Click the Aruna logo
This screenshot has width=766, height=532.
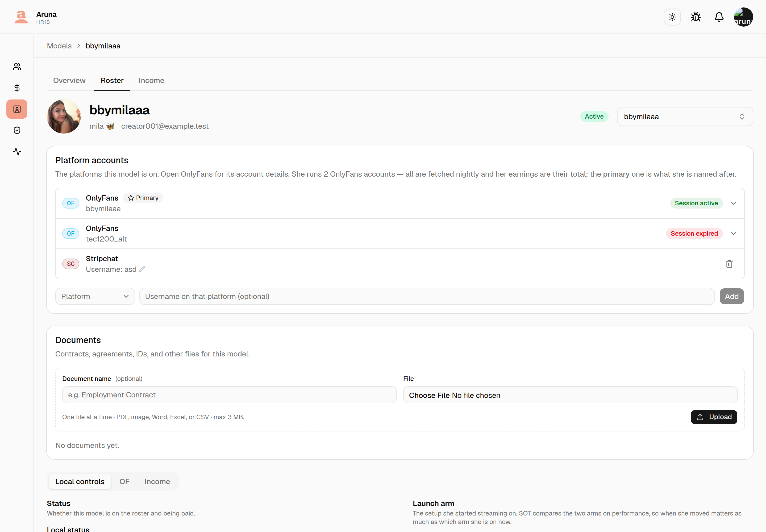(21, 17)
